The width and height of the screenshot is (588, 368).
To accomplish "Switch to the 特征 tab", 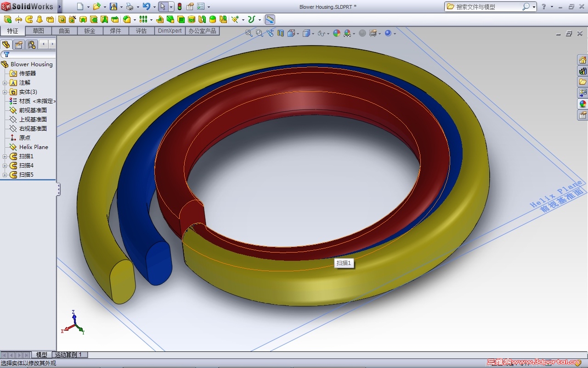I will point(13,31).
